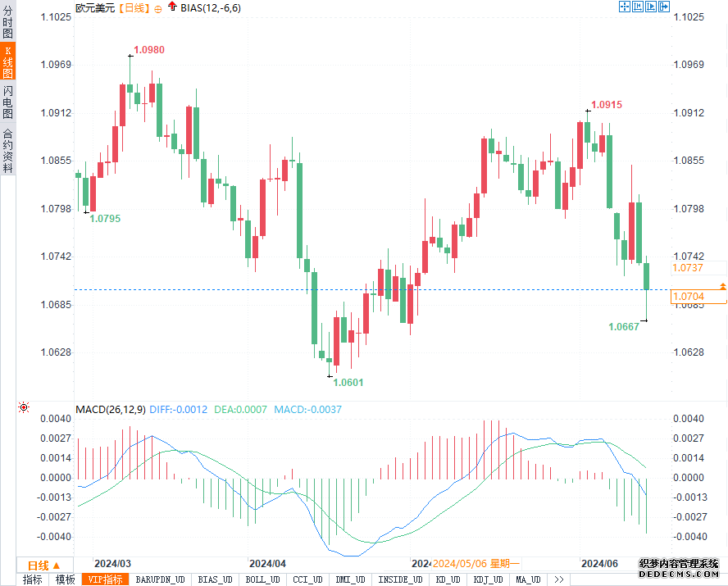Click the crosshair cursor icon in the chart header

[625, 7]
